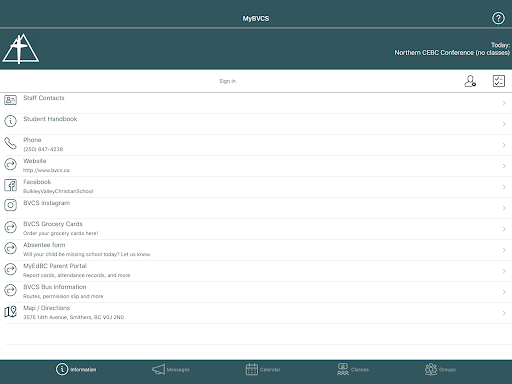512x384 pixels.
Task: Expand the Map / Directions row chevron
Action: [504, 313]
